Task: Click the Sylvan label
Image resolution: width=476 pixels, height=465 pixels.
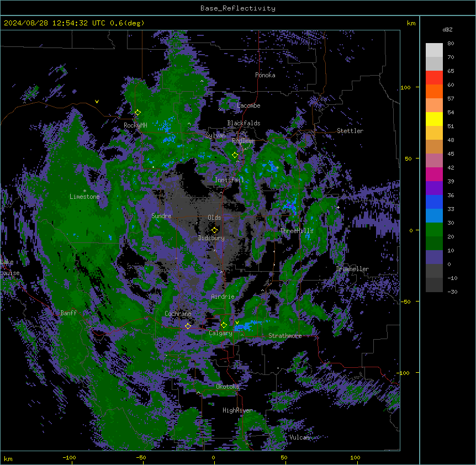Action: point(215,135)
